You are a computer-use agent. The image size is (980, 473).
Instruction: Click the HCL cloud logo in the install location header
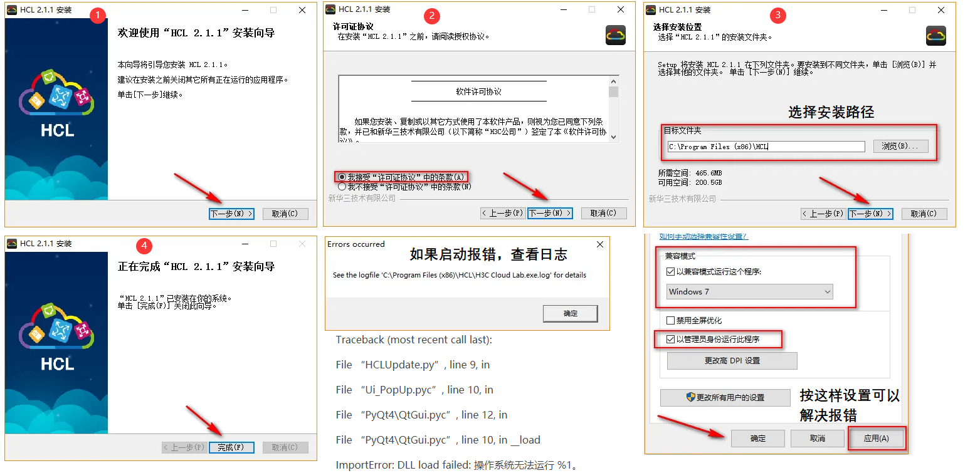pyautogui.click(x=935, y=35)
